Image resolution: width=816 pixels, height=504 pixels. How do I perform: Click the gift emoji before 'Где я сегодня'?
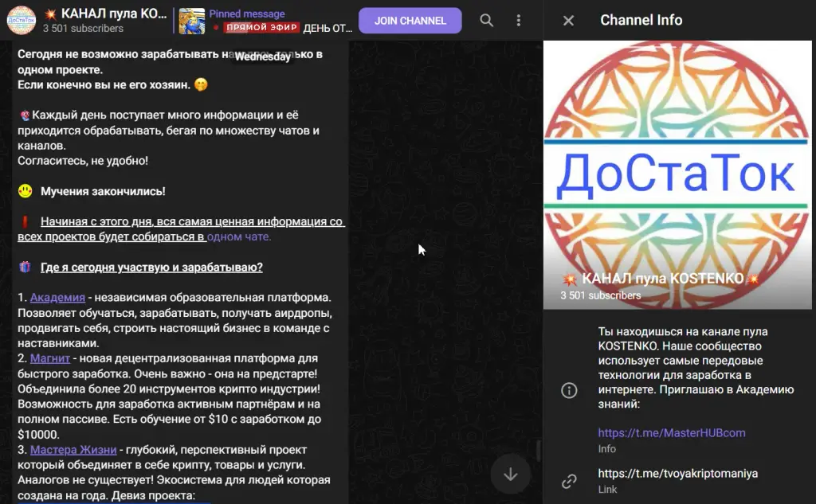click(25, 268)
